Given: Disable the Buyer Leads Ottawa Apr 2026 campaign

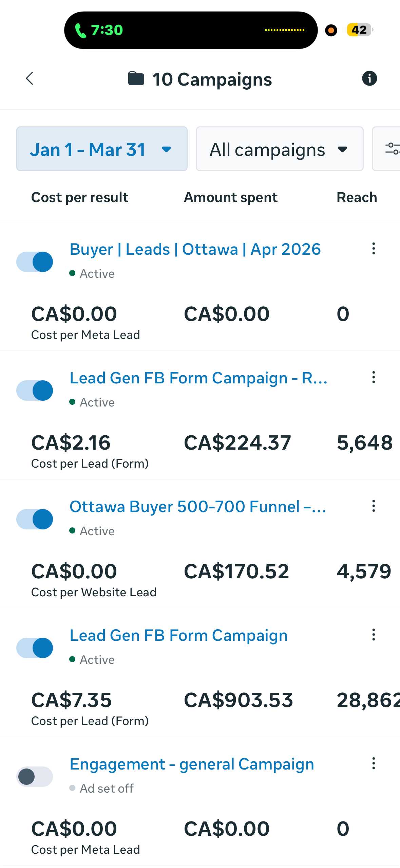Looking at the screenshot, I should point(34,261).
